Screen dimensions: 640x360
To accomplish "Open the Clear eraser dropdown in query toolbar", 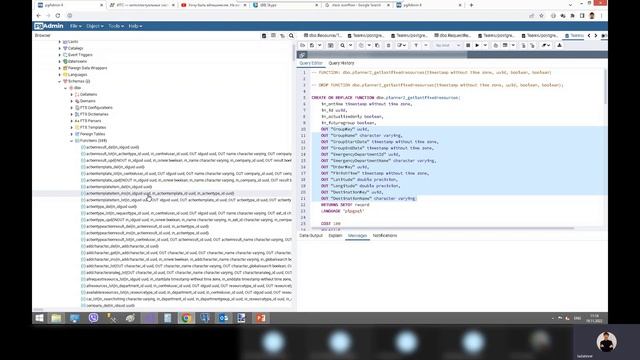I will point(546,45).
